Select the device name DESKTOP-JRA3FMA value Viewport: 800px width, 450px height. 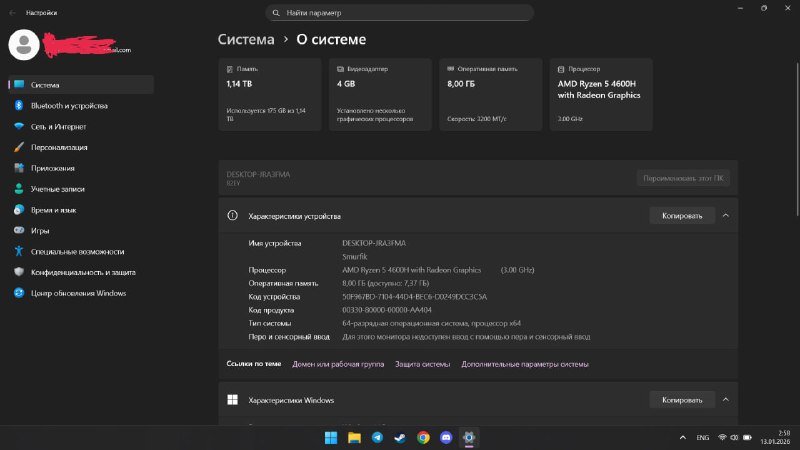click(x=374, y=243)
